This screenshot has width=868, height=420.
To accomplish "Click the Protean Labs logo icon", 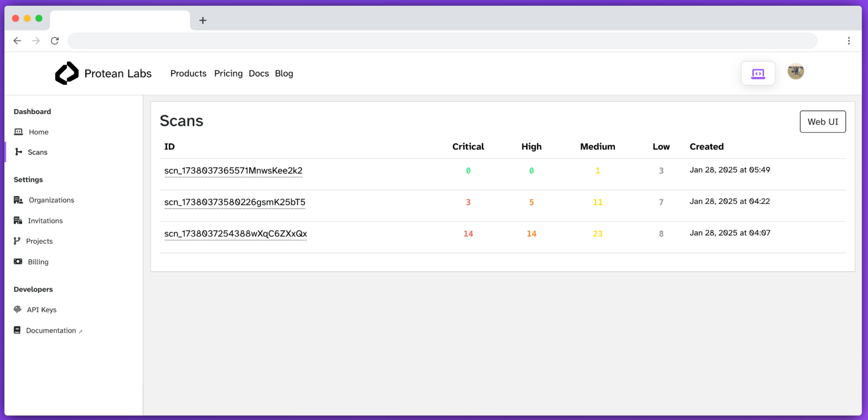I will (67, 73).
